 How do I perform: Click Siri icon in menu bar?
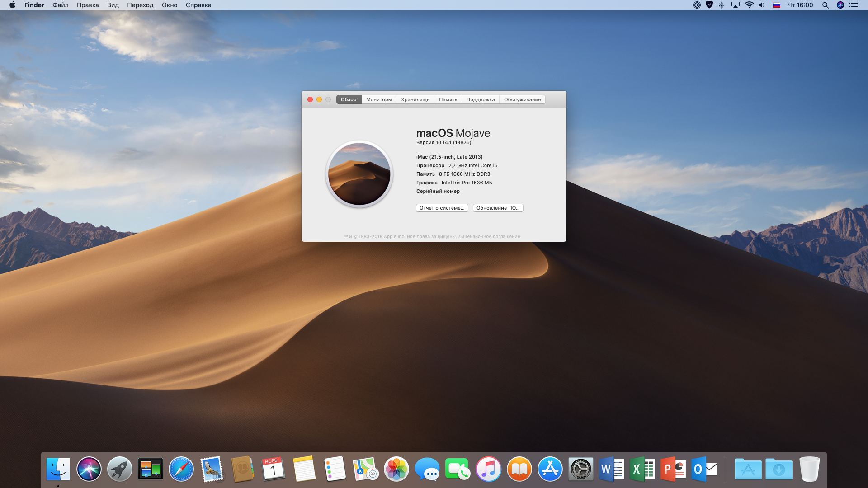tap(840, 5)
